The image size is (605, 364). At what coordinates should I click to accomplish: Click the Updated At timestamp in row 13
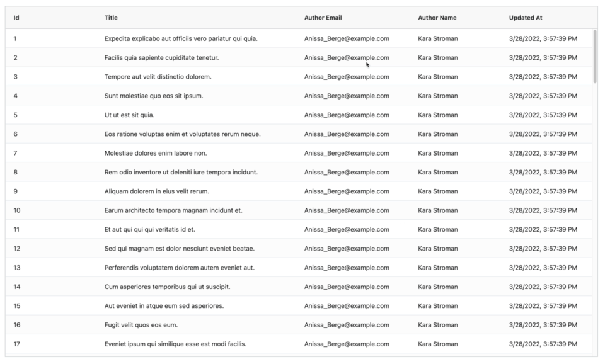[543, 268]
